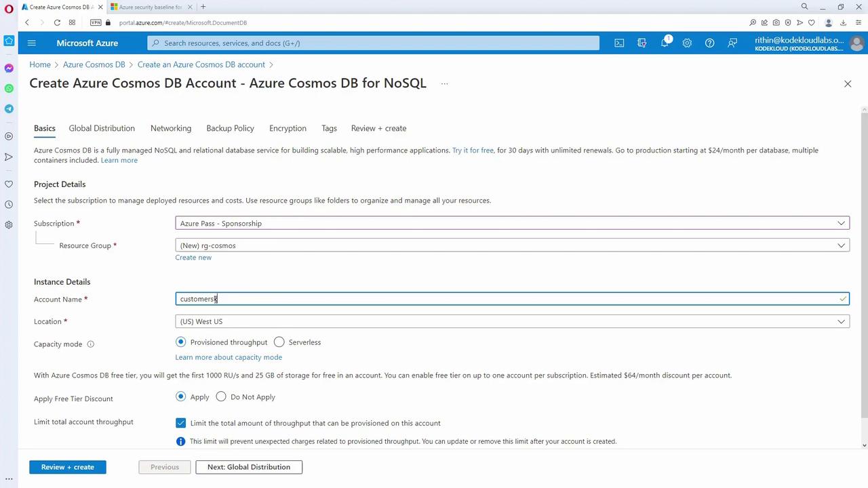Open the notifications bell
The image size is (868, 488).
(x=665, y=43)
